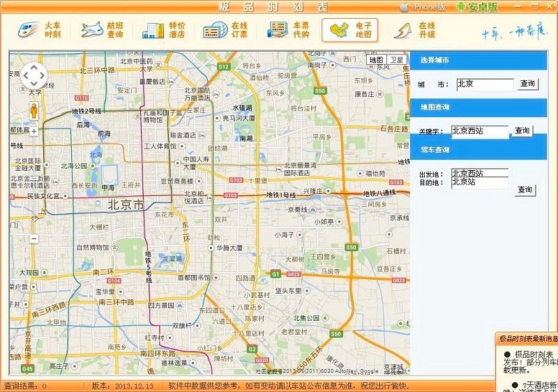
Task: Click the Street View pegman icon
Action: 33,110
